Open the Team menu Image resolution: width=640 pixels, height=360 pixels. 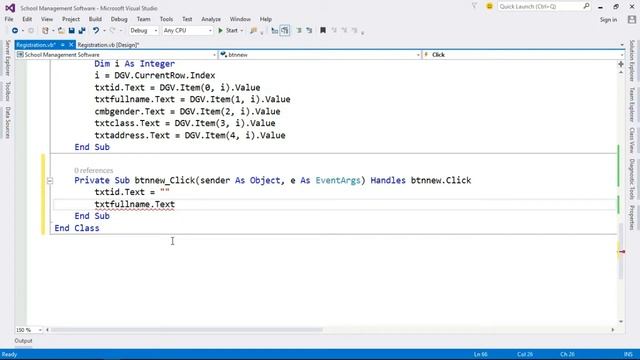click(143, 19)
